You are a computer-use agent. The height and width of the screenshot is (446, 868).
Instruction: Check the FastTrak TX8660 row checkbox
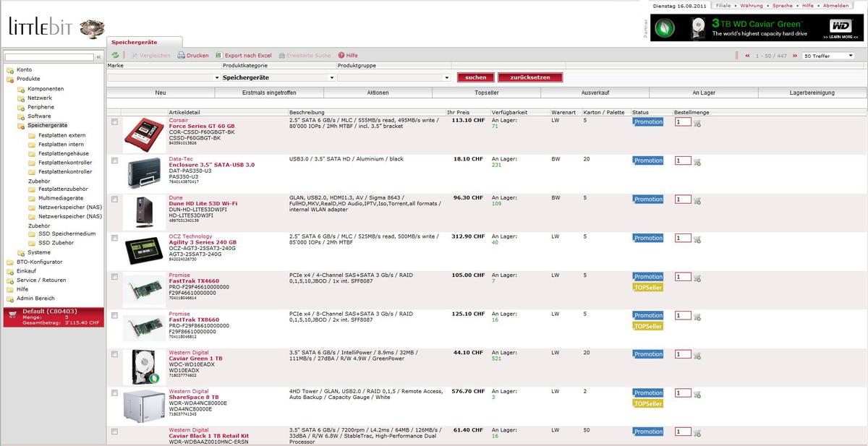(x=114, y=315)
